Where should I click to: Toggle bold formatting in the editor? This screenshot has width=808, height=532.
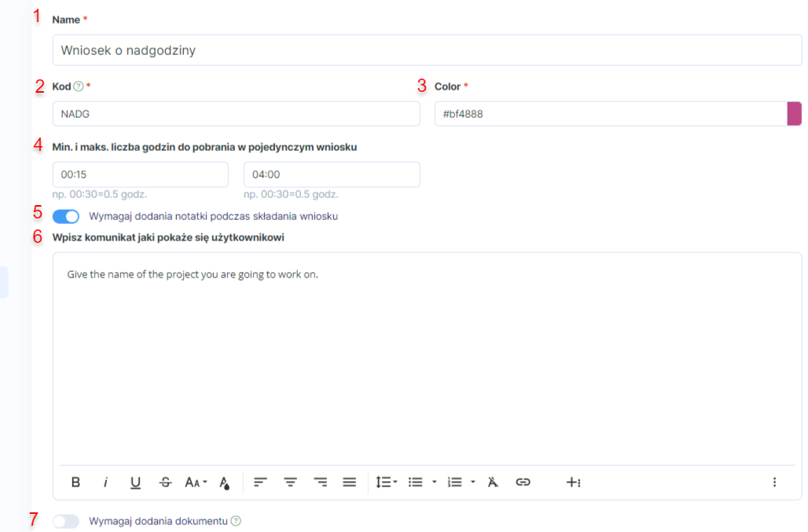point(75,482)
